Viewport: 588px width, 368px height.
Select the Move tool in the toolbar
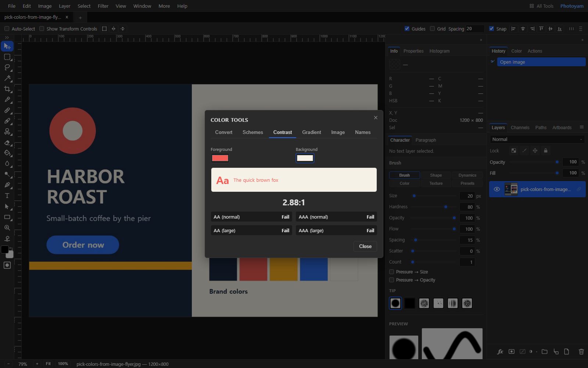(7, 46)
